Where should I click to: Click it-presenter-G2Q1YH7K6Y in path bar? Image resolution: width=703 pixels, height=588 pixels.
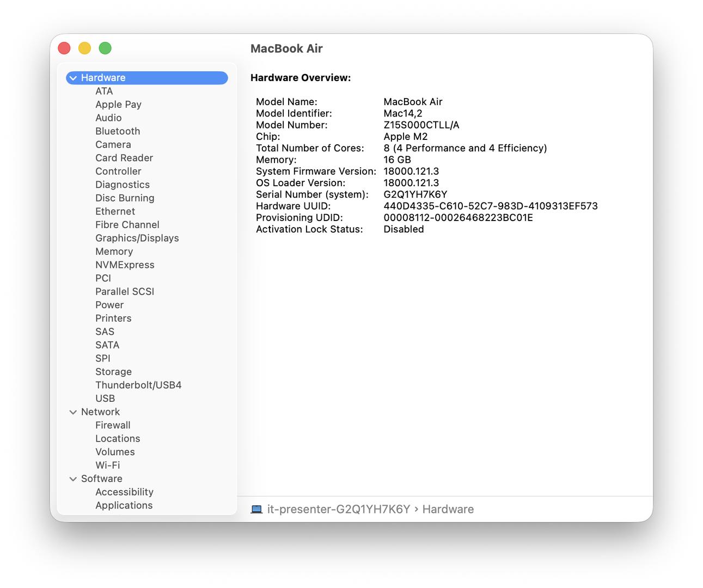pos(339,510)
